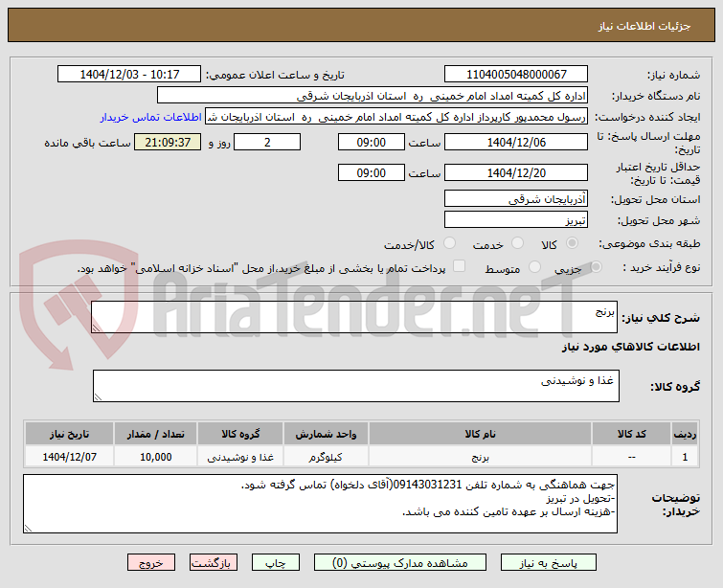Click the گروه کالا textarea غذا و نوشیدنی
The width and height of the screenshot is (723, 588).
click(x=356, y=386)
